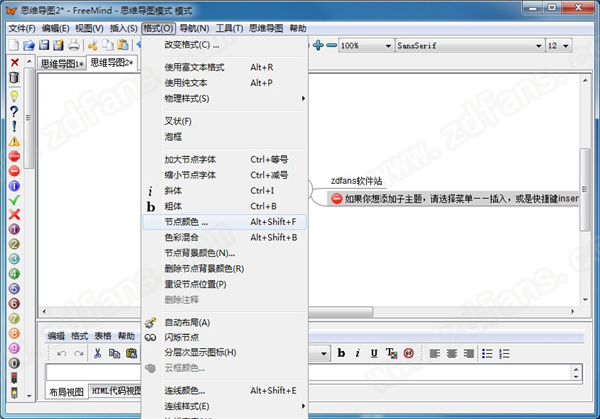
Task: Expand the 连线样式(E) submenu
Action: [x=225, y=406]
